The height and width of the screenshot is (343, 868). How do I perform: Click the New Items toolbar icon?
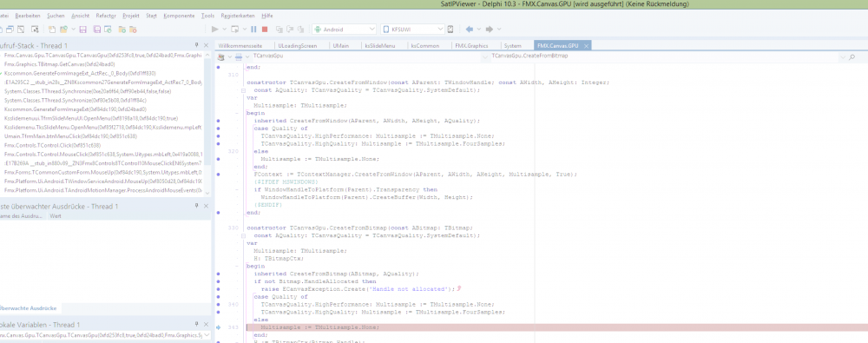tap(52, 29)
